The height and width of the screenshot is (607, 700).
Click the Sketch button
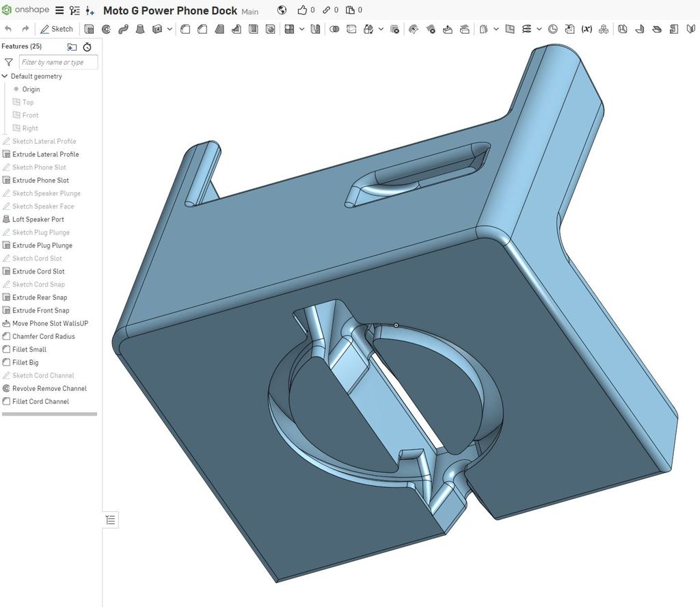pos(57,29)
